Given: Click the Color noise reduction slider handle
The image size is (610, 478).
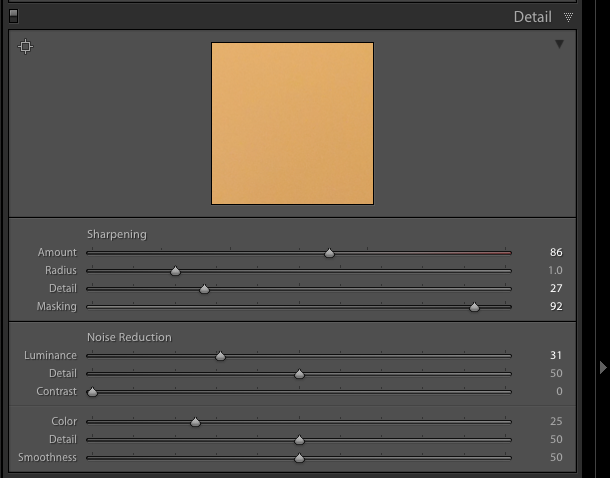Looking at the screenshot, I should [195, 422].
